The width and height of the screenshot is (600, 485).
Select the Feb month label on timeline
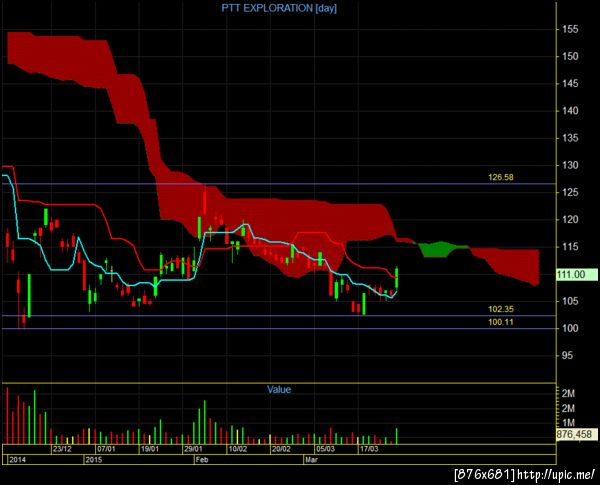click(x=202, y=460)
